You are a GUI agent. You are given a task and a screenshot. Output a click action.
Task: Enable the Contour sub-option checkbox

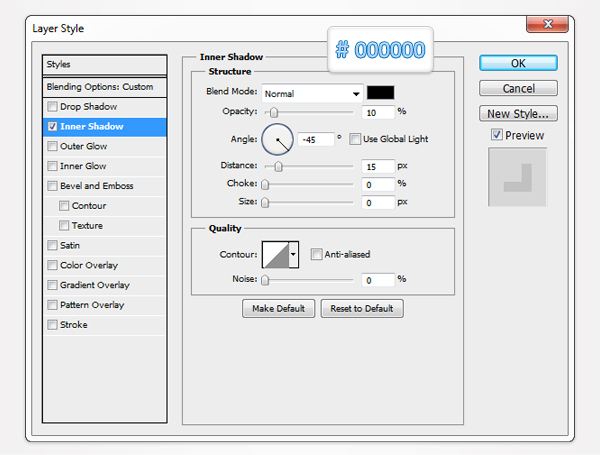(x=64, y=206)
